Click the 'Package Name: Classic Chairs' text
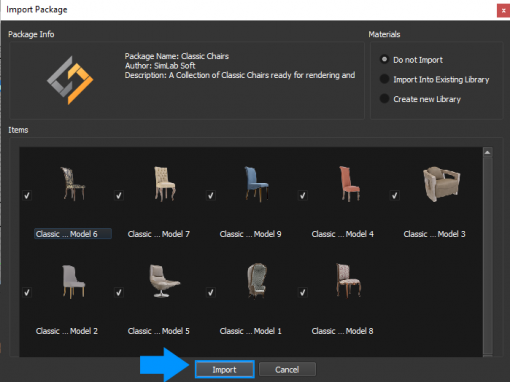 tap(177, 56)
